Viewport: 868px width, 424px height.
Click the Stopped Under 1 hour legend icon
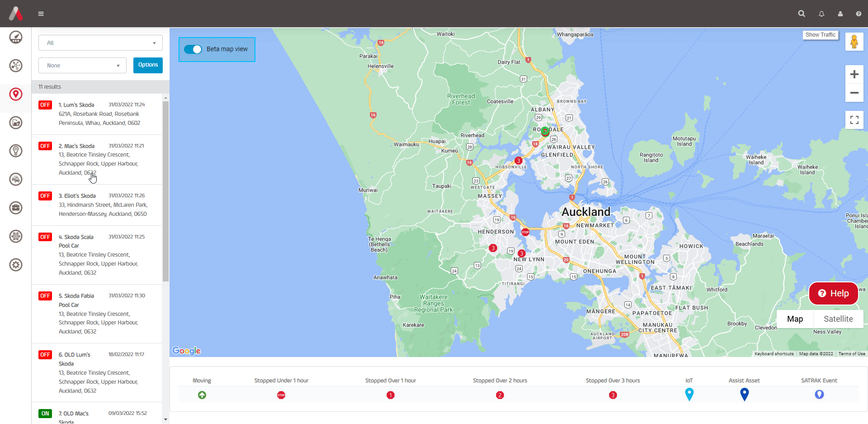281,395
